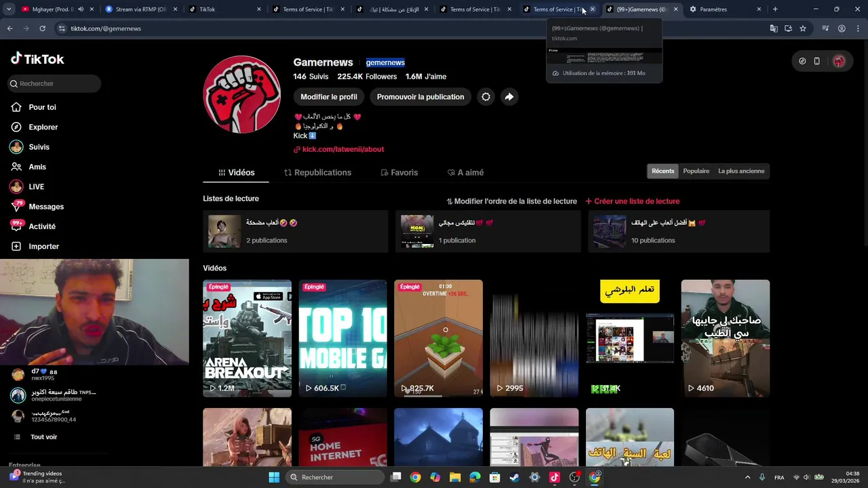Open the tab search dropdown arrow
868x488 pixels.
(7, 9)
